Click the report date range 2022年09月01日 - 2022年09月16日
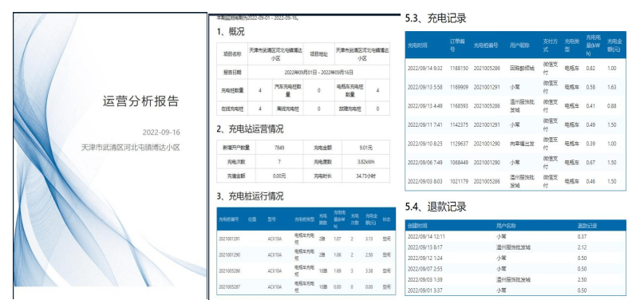This screenshot has height=308, width=644. pos(318,72)
